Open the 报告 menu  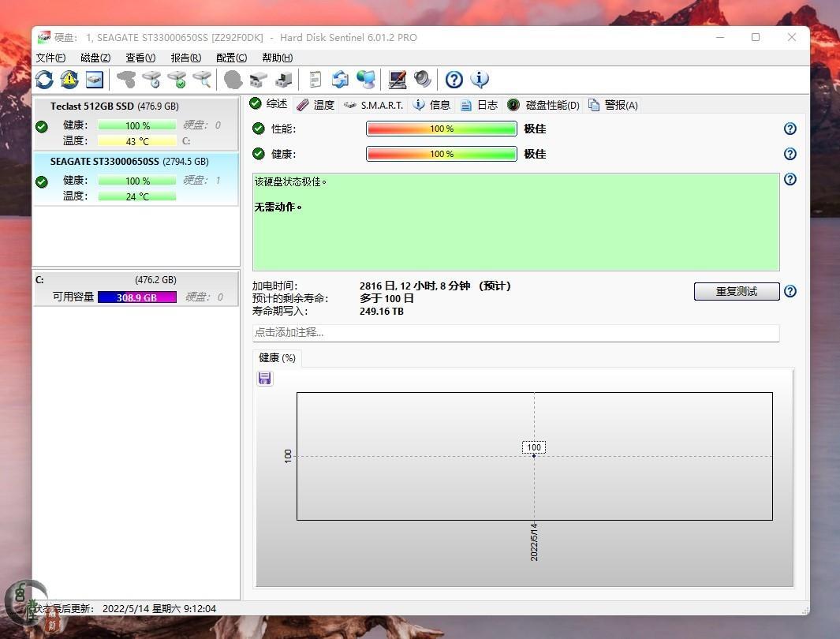click(185, 58)
